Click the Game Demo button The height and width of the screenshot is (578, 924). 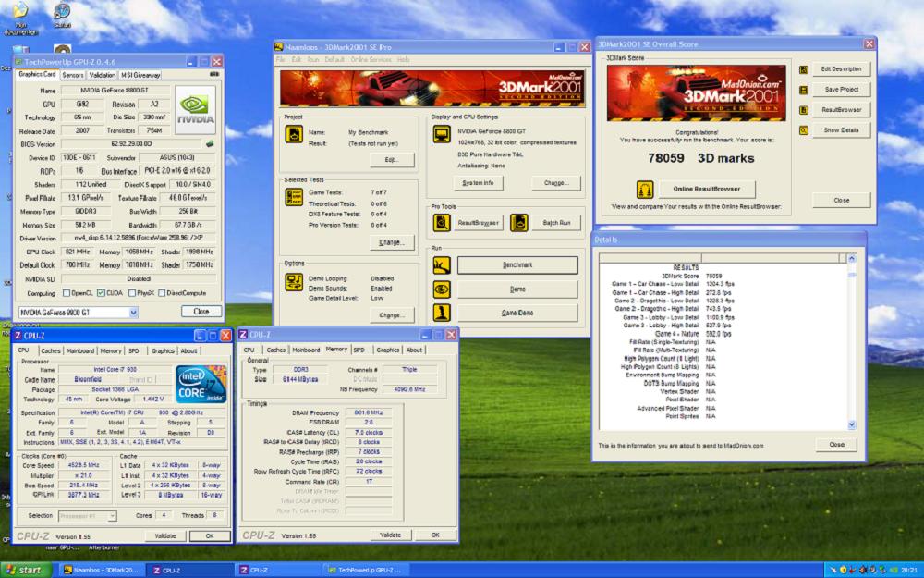tap(517, 313)
